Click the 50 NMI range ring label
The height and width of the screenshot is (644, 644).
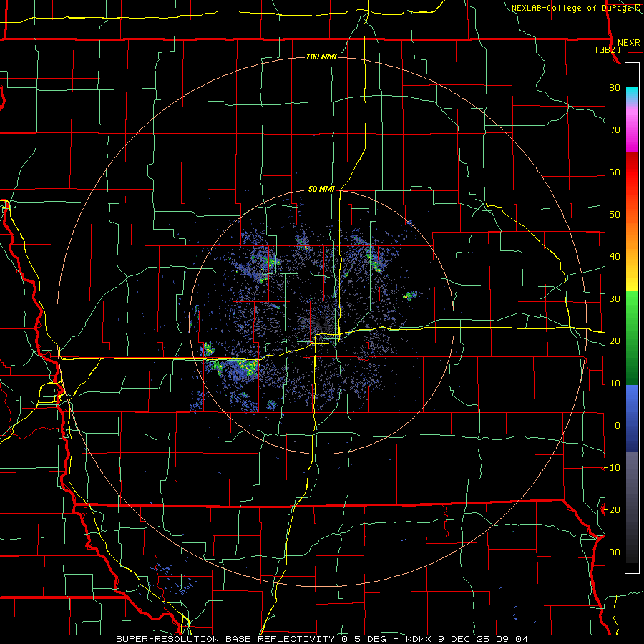tap(321, 190)
